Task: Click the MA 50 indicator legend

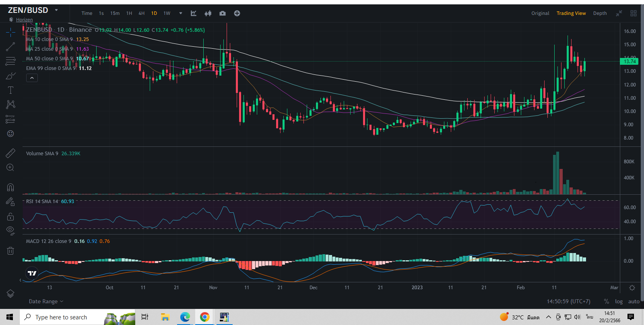Action: coord(58,59)
